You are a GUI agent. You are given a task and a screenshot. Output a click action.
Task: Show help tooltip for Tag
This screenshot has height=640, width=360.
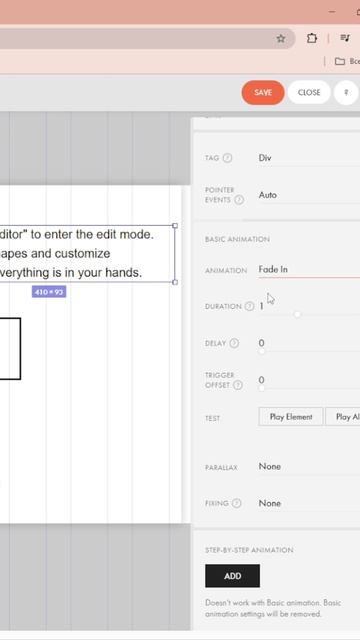tap(228, 158)
